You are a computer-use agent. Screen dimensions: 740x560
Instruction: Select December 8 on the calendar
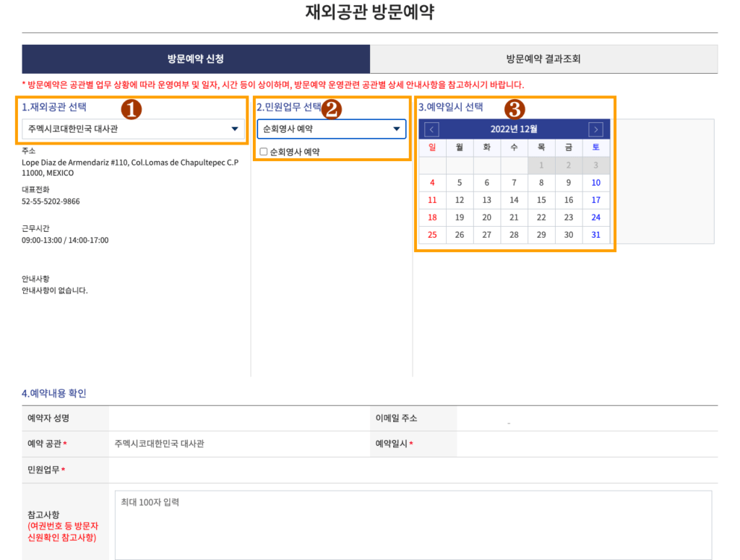[x=541, y=183]
